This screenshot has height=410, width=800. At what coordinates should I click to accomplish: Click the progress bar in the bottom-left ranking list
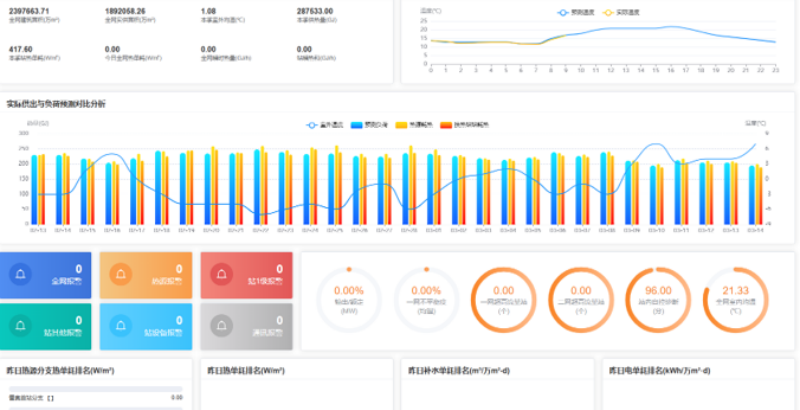point(96,389)
